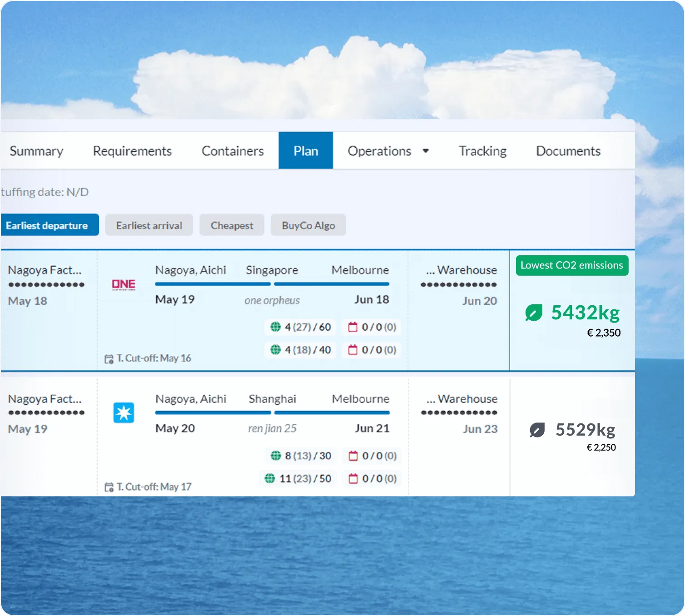Click the Maersk star carrier logo
This screenshot has height=616, width=685.
[124, 412]
